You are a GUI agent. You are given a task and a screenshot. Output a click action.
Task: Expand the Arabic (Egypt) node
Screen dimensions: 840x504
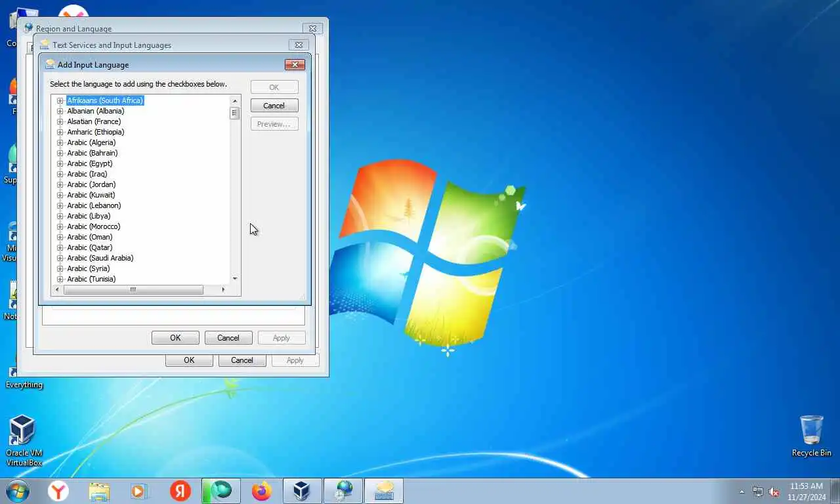(x=60, y=163)
